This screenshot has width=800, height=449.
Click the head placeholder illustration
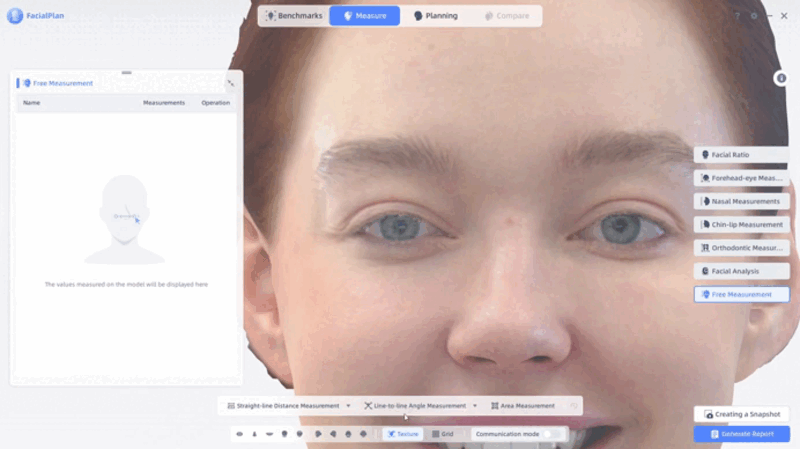[124, 219]
